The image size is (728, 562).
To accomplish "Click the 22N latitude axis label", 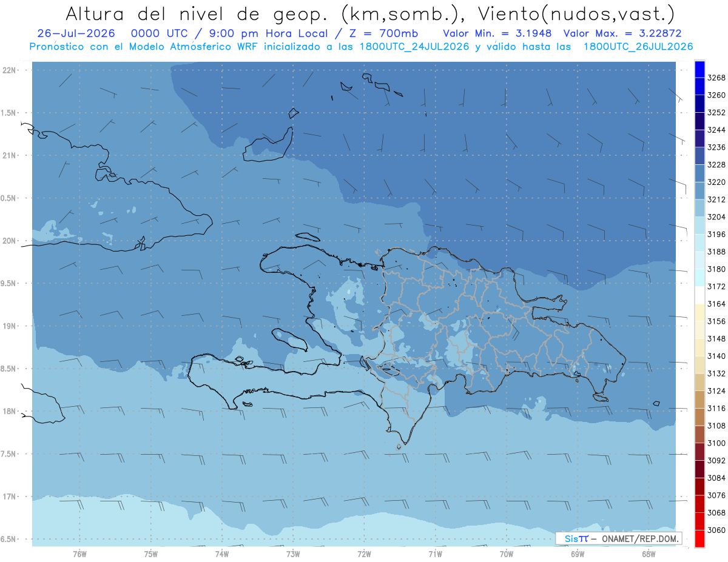I will (x=9, y=70).
